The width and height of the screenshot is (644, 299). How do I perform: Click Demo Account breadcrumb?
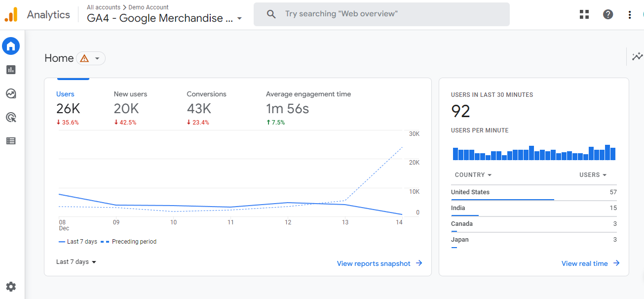click(149, 7)
